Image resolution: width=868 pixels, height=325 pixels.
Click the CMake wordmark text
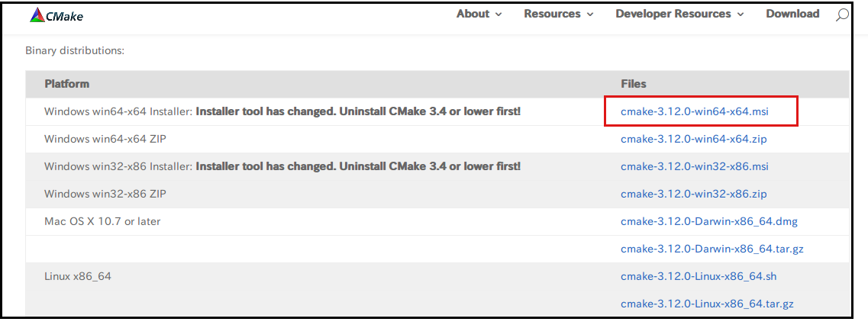pyautogui.click(x=64, y=14)
